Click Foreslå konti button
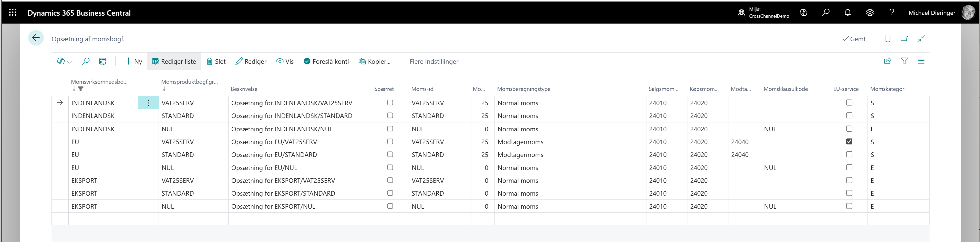Image resolution: width=980 pixels, height=242 pixels. tap(326, 61)
